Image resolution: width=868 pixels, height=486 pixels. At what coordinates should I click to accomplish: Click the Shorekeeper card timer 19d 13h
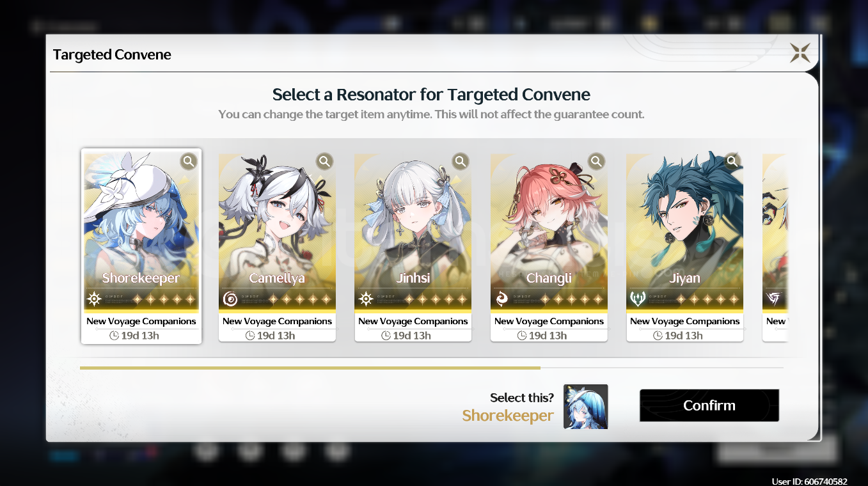[134, 335]
